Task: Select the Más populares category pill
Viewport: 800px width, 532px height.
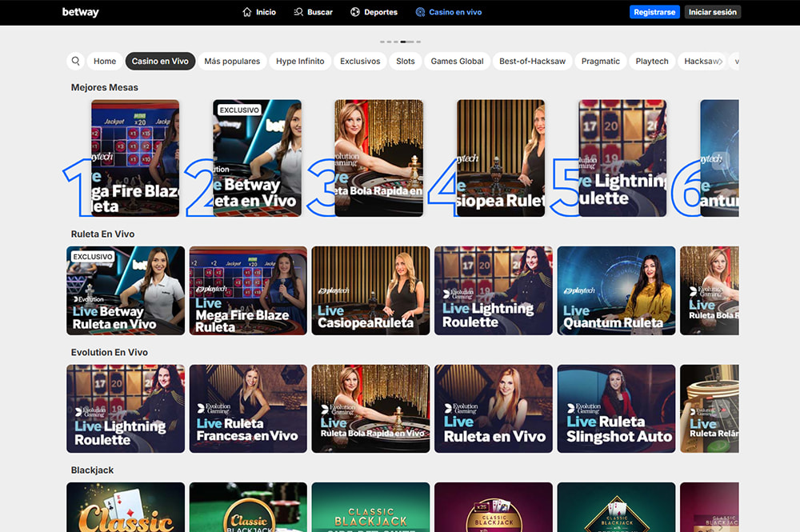Action: [232, 62]
